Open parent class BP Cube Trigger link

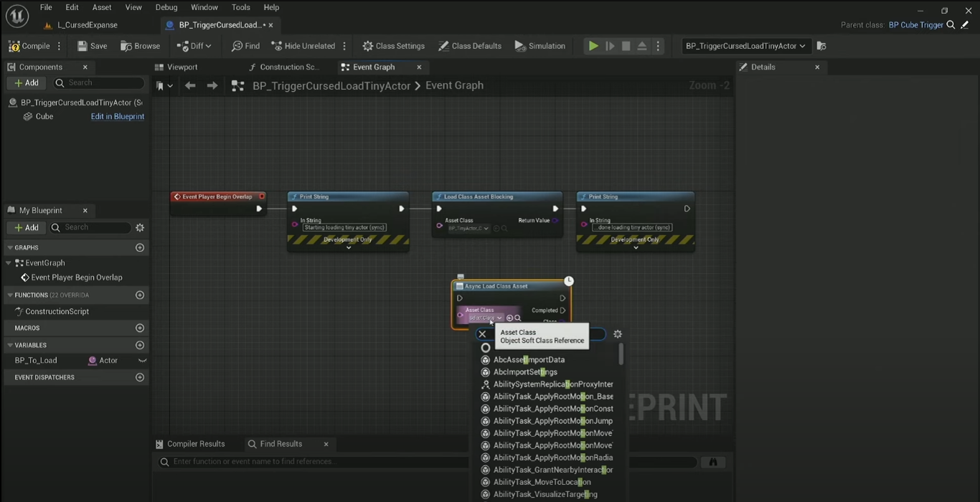pos(915,25)
